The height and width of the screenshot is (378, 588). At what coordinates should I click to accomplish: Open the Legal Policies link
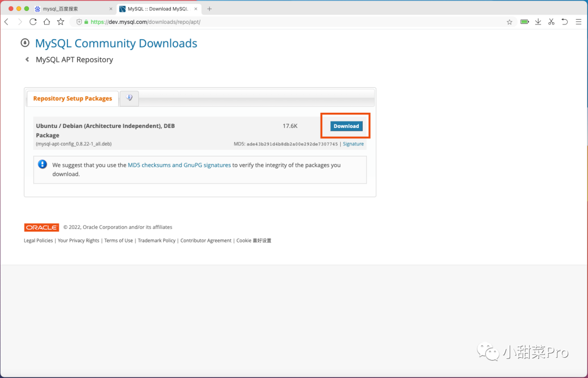[x=38, y=240]
